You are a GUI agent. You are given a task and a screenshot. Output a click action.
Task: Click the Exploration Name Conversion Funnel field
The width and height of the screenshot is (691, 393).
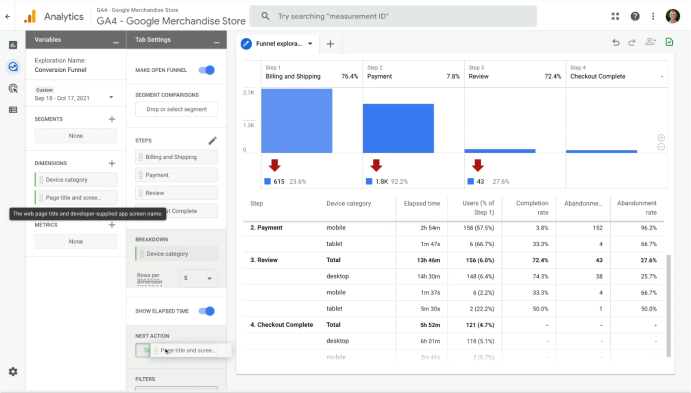[60, 70]
